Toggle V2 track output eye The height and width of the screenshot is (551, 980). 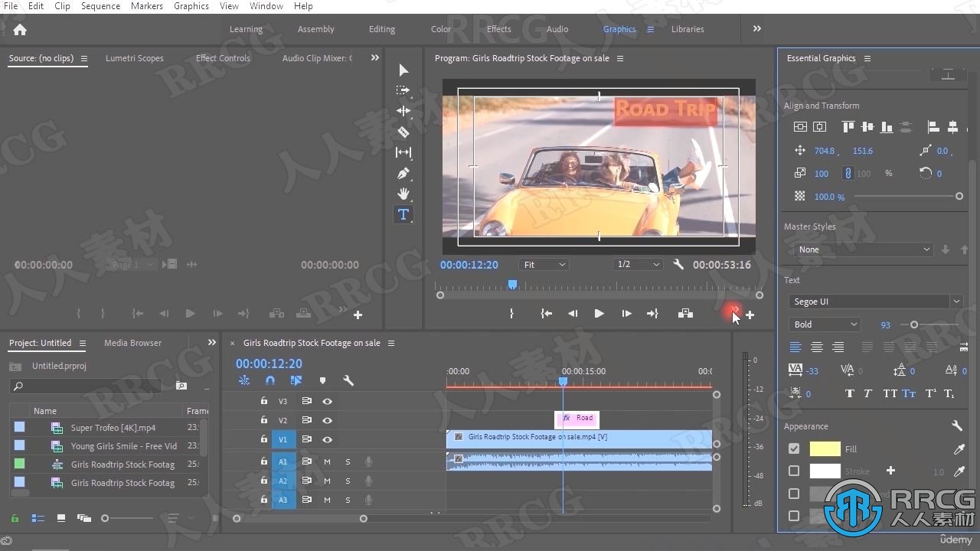coord(327,420)
